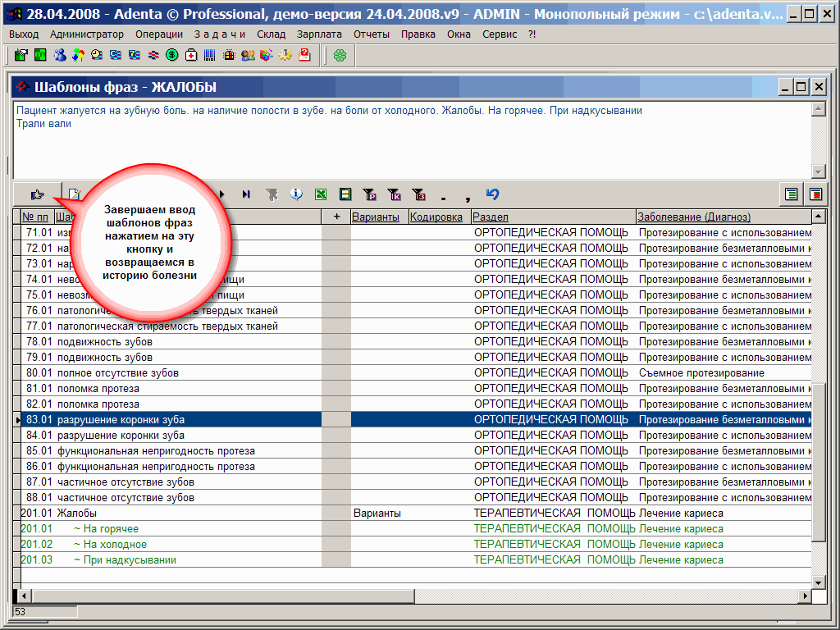840x630 pixels.
Task: Click the green dollar sign icon
Action: (x=172, y=55)
